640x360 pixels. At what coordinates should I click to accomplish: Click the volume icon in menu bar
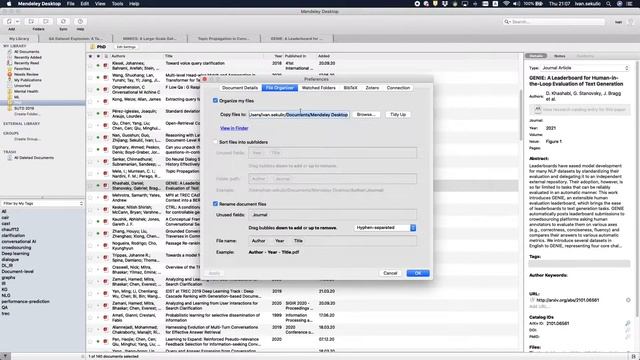pos(516,4)
